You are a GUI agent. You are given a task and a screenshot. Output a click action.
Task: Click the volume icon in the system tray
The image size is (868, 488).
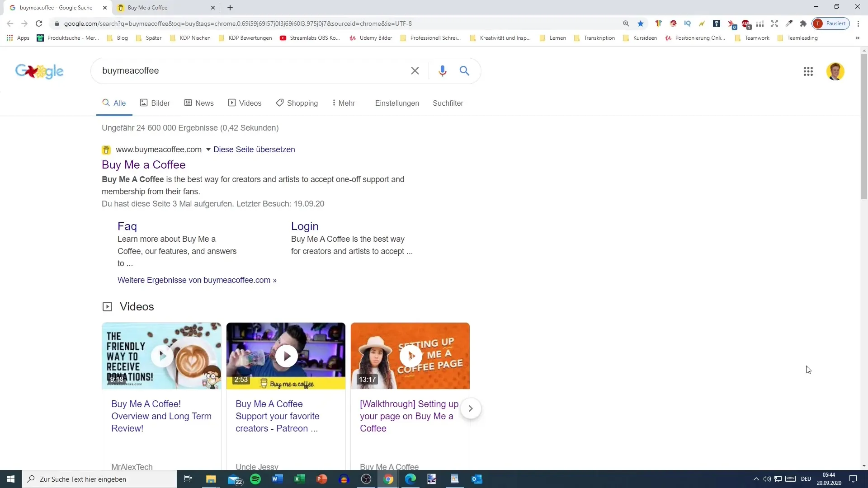pyautogui.click(x=767, y=479)
